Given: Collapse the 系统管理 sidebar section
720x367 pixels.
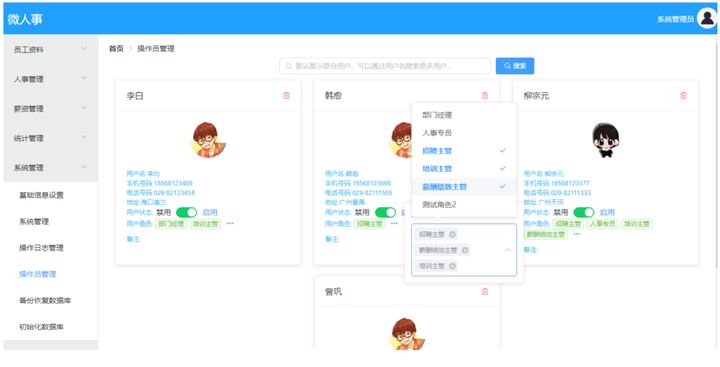Looking at the screenshot, I should click(51, 168).
